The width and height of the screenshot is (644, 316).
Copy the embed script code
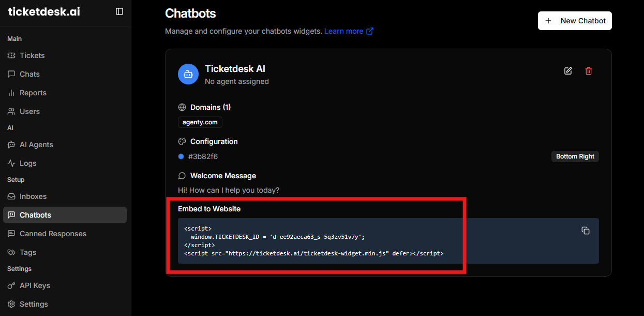586,231
